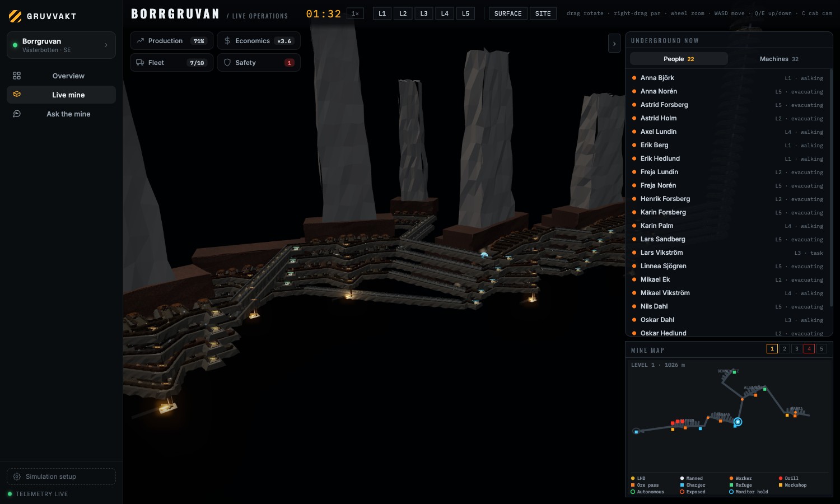Click the orange dot next to Anna Björk
The image size is (840, 504).
click(634, 78)
